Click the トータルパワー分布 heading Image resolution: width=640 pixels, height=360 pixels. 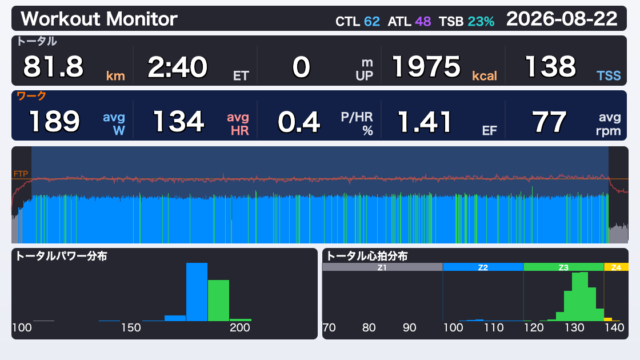61,256
